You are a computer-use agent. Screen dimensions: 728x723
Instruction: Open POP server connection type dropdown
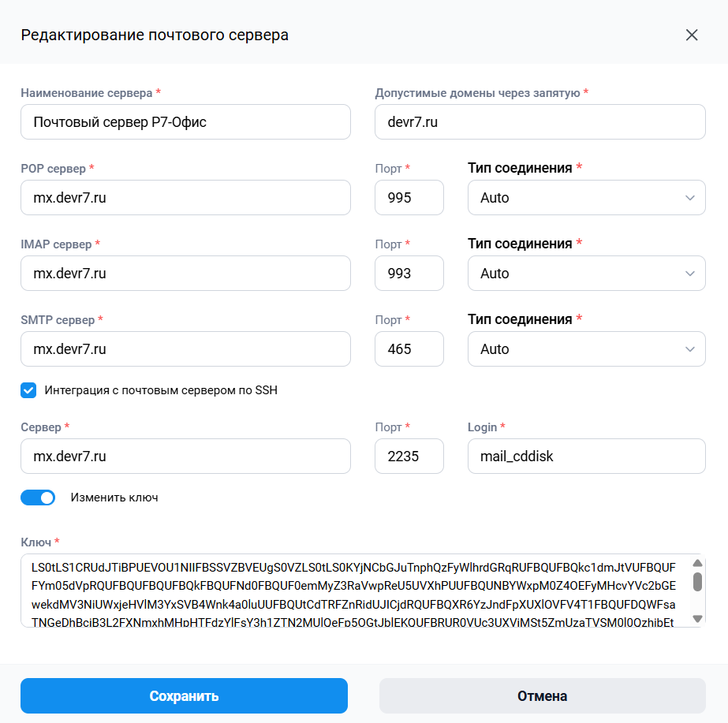coord(586,198)
